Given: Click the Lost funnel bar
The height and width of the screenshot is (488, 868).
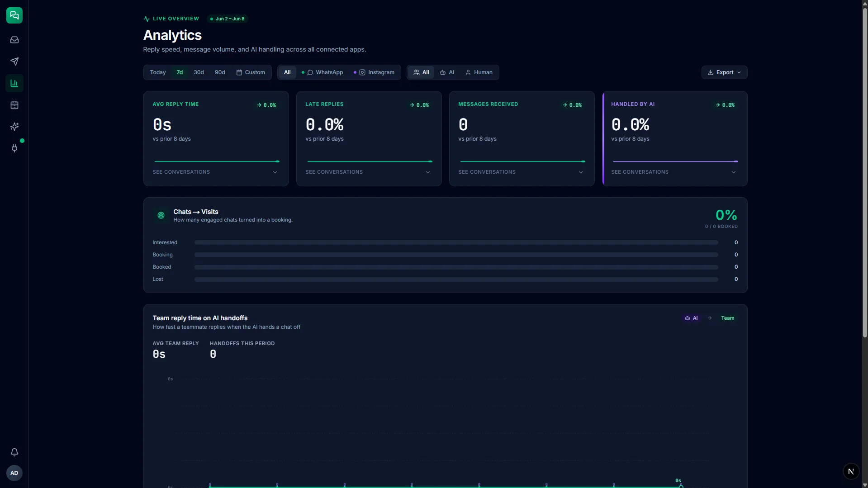Looking at the screenshot, I should point(456,280).
